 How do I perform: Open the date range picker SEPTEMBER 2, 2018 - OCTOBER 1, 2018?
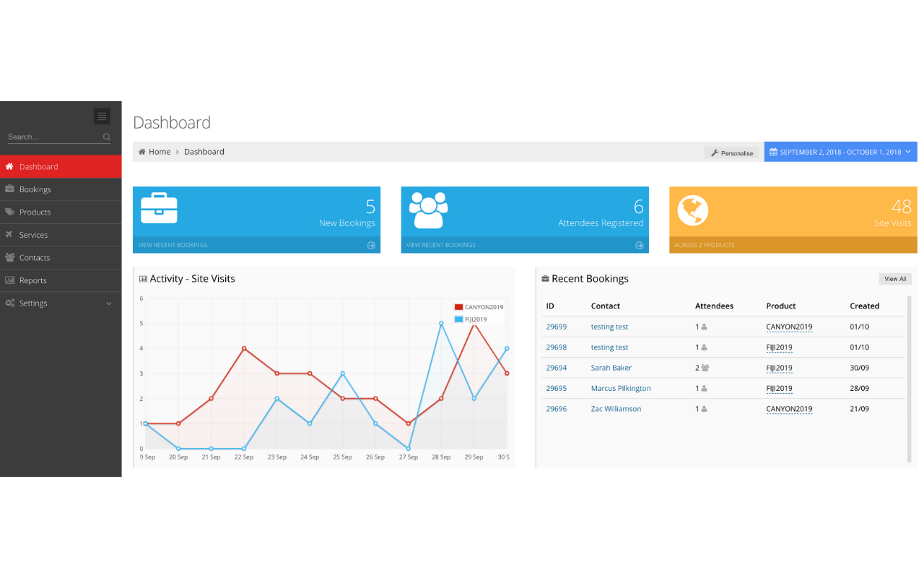point(840,152)
